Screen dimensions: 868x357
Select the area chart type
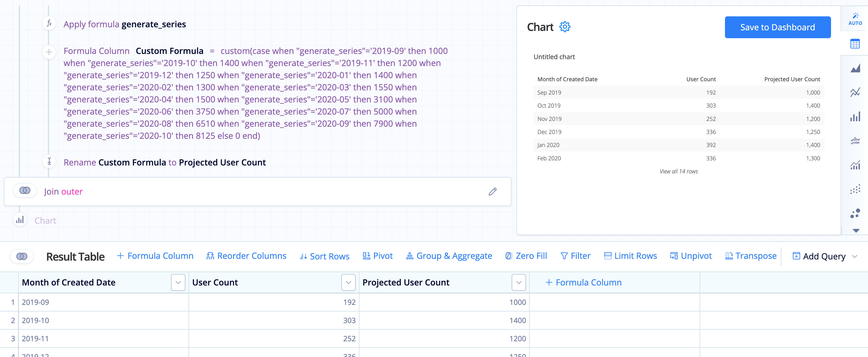pyautogui.click(x=855, y=68)
